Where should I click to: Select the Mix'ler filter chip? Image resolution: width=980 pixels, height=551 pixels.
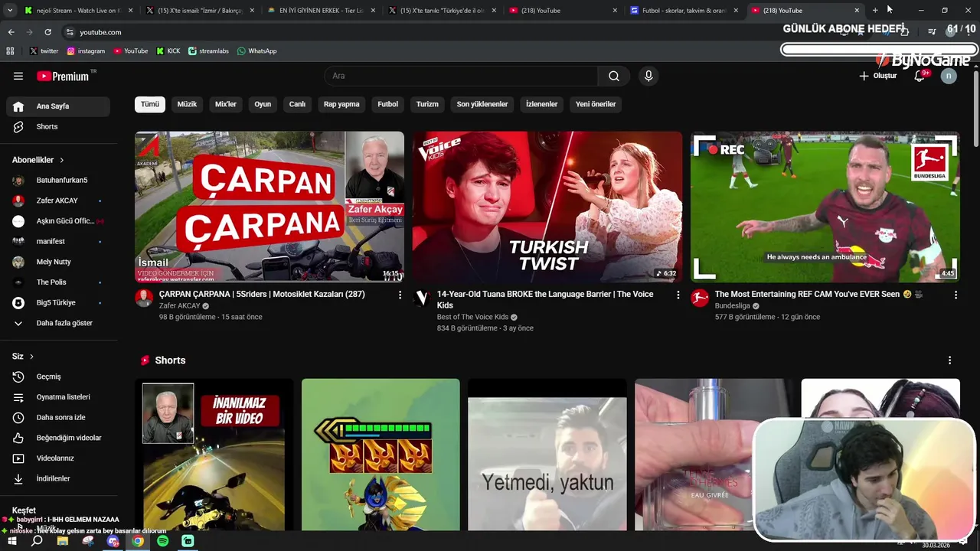pyautogui.click(x=226, y=104)
